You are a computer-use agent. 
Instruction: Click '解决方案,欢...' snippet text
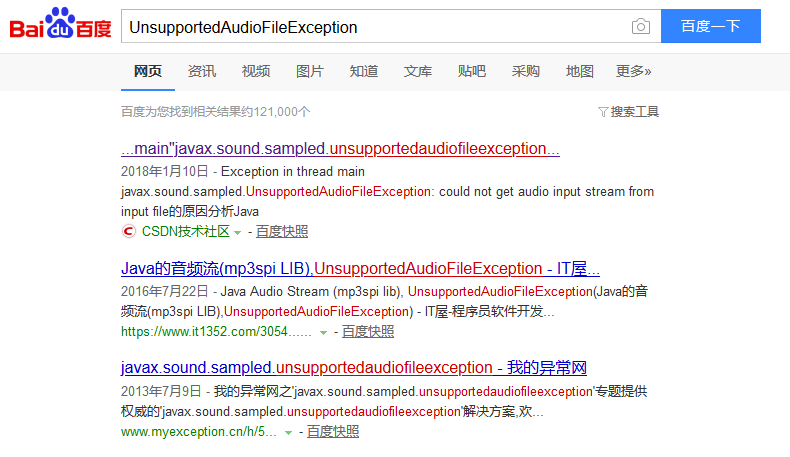[x=503, y=411]
